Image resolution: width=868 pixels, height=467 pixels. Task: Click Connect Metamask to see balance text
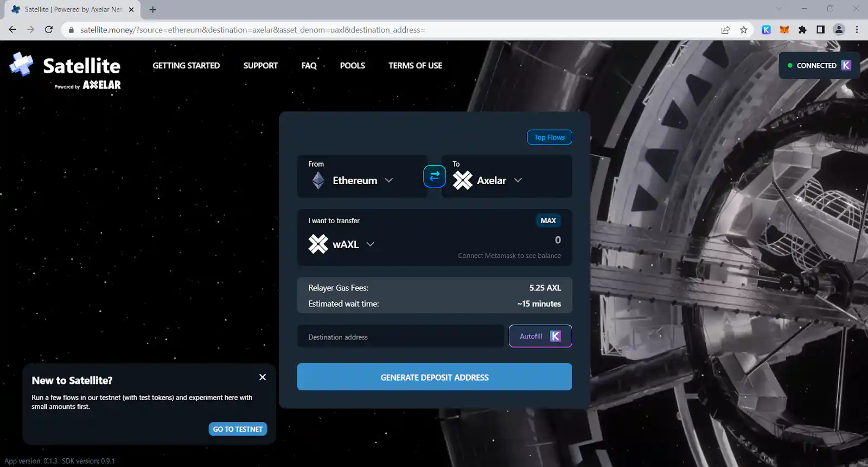509,256
